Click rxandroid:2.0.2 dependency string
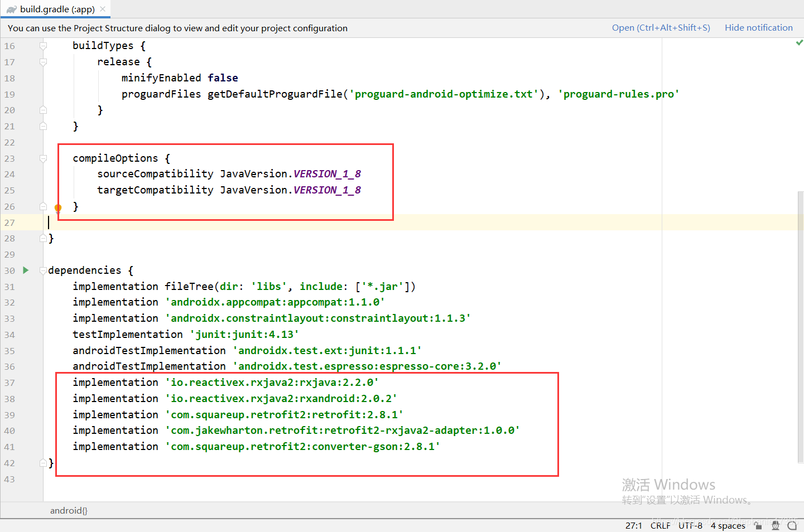This screenshot has height=532, width=804. tap(281, 399)
